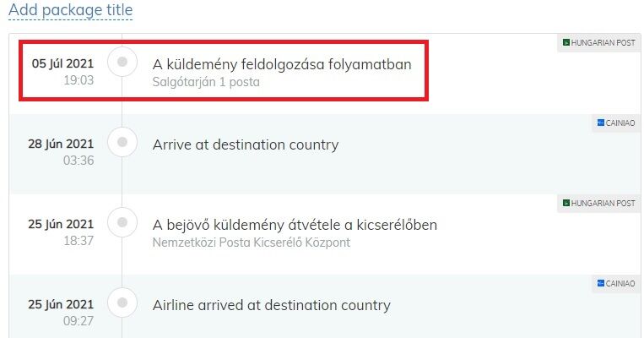Click the Hungarian Post icon on the 05 Júl entry
The width and height of the screenshot is (644, 338).
tap(566, 42)
